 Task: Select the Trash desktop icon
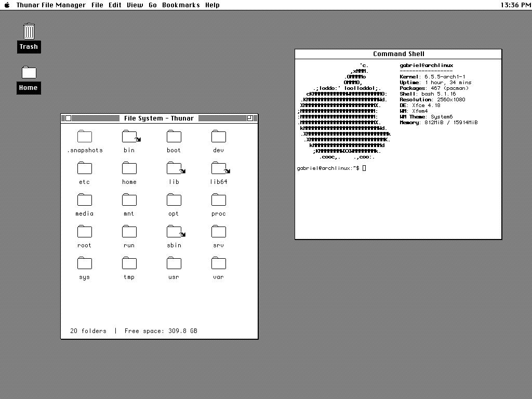click(x=29, y=32)
